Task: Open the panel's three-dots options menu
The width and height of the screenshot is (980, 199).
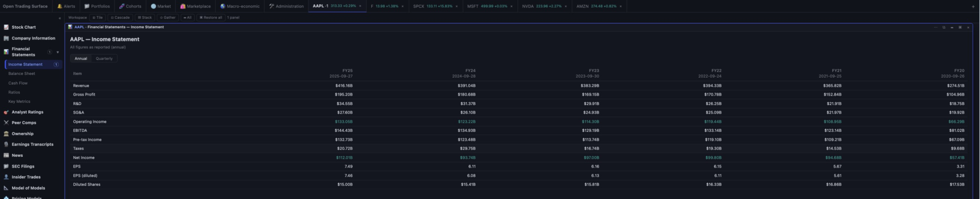Action: 936,27
